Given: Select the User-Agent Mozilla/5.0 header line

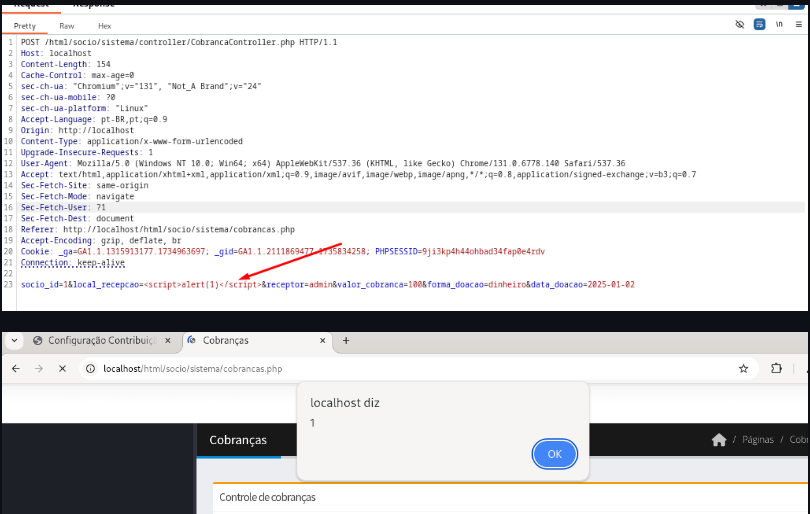Looking at the screenshot, I should click(323, 163).
